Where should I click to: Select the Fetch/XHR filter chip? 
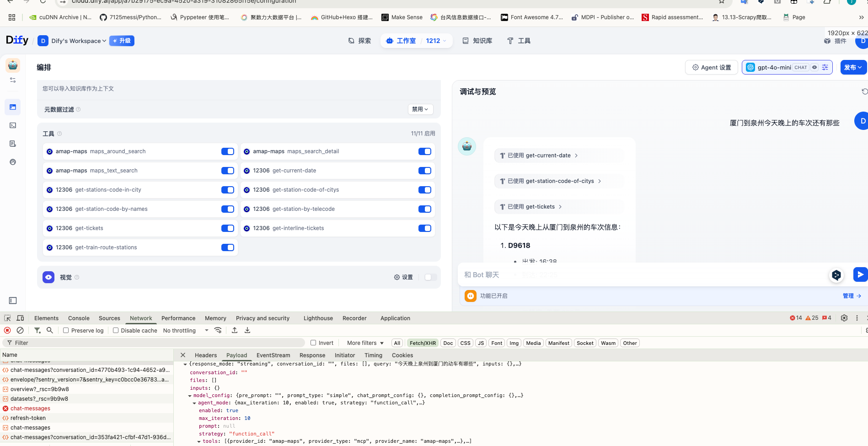(423, 343)
